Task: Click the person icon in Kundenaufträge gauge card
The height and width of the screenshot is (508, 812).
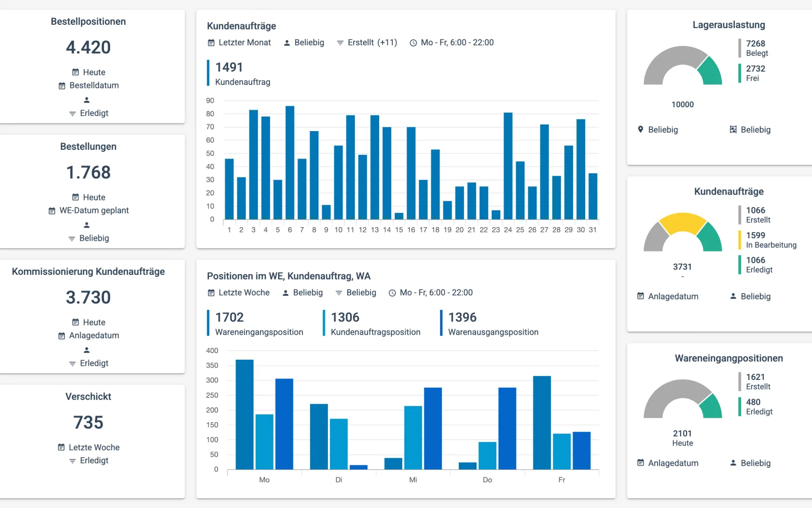Action: point(733,296)
